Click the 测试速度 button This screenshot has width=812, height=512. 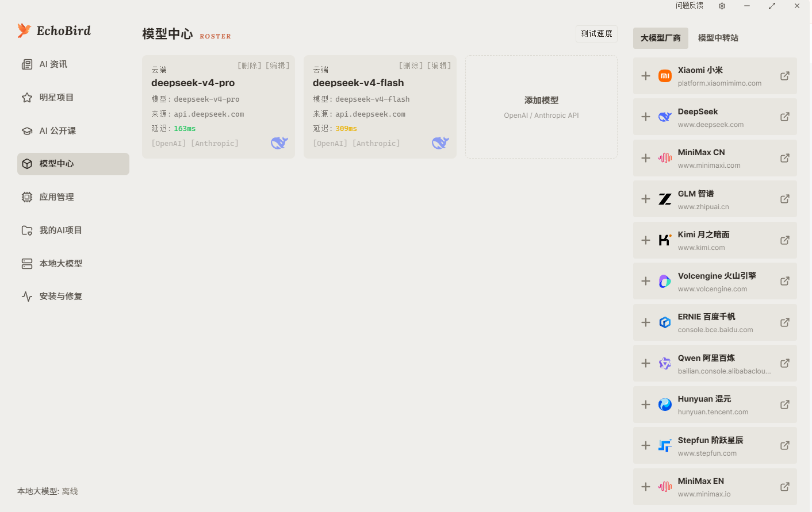(x=596, y=34)
